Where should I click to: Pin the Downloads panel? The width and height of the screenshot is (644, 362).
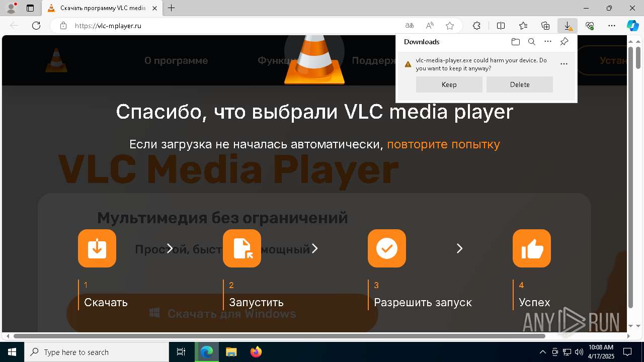coord(564,42)
